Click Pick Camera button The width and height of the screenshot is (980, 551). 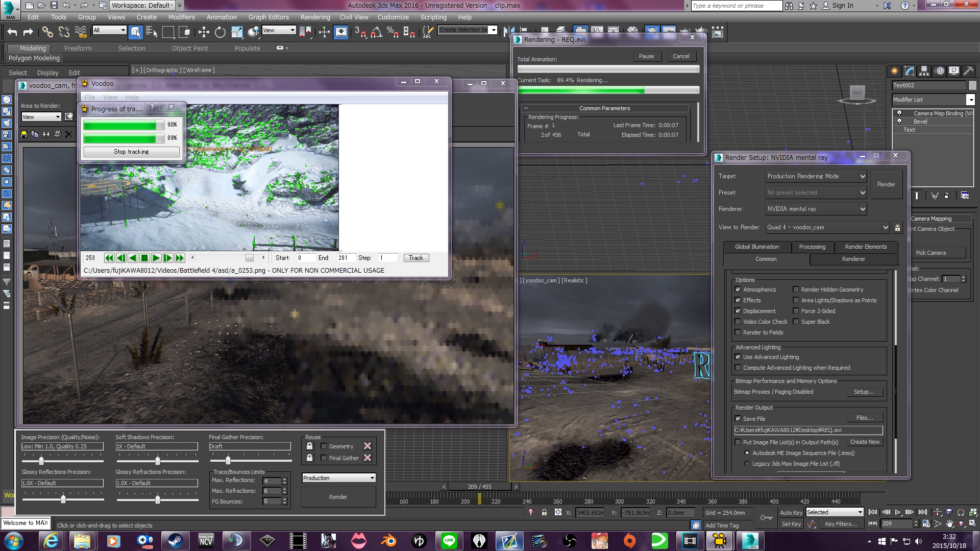tap(930, 253)
